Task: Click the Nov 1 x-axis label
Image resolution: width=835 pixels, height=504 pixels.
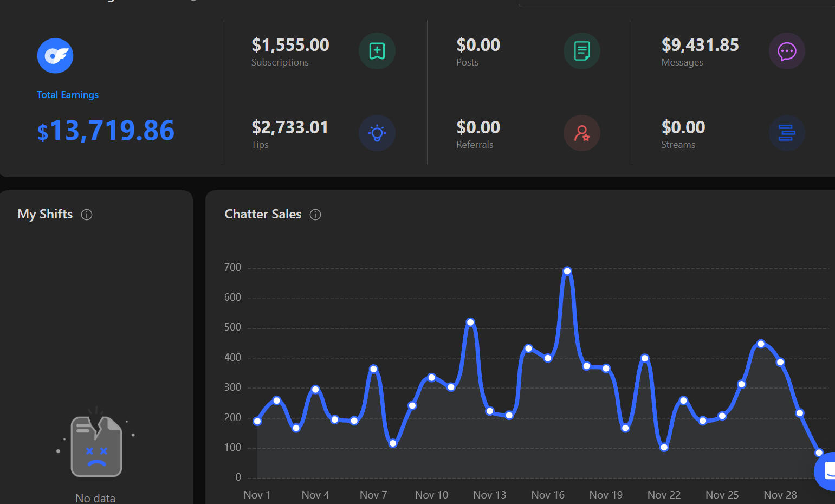Action: tap(257, 495)
